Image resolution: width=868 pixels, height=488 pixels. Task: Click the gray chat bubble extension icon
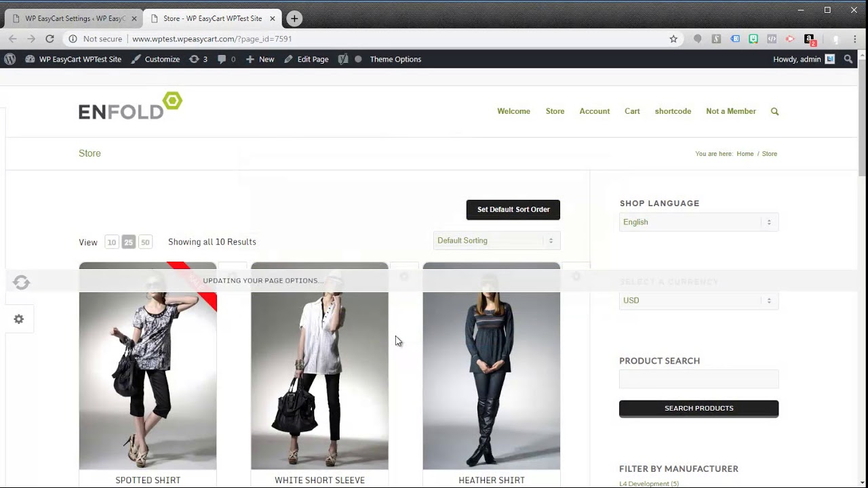click(697, 39)
